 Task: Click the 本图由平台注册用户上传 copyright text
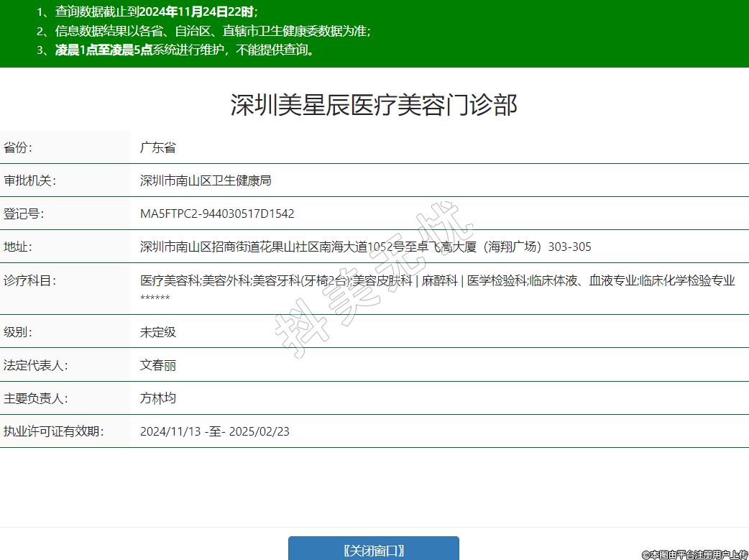click(694, 554)
